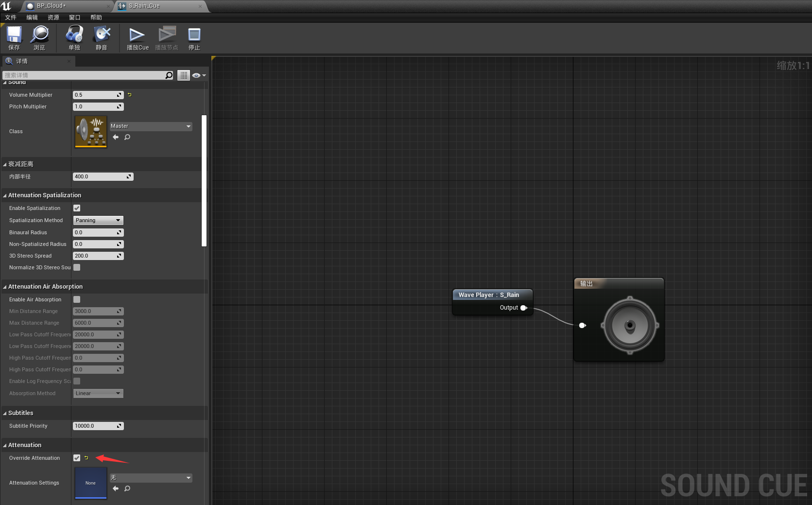Uncheck Override Attenuation checkbox
812x505 pixels.
(77, 458)
